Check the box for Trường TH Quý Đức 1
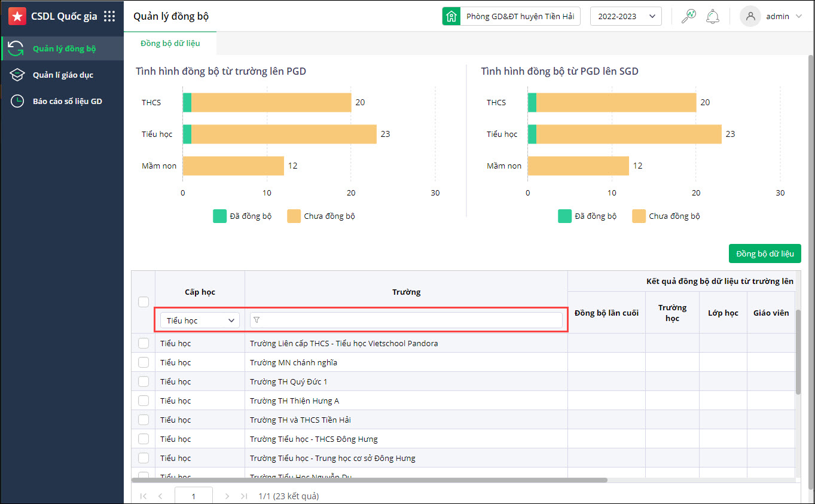Image resolution: width=815 pixels, height=504 pixels. coord(144,381)
